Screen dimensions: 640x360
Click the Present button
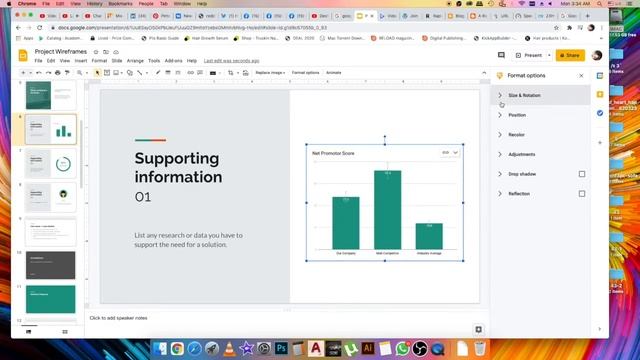(x=529, y=55)
